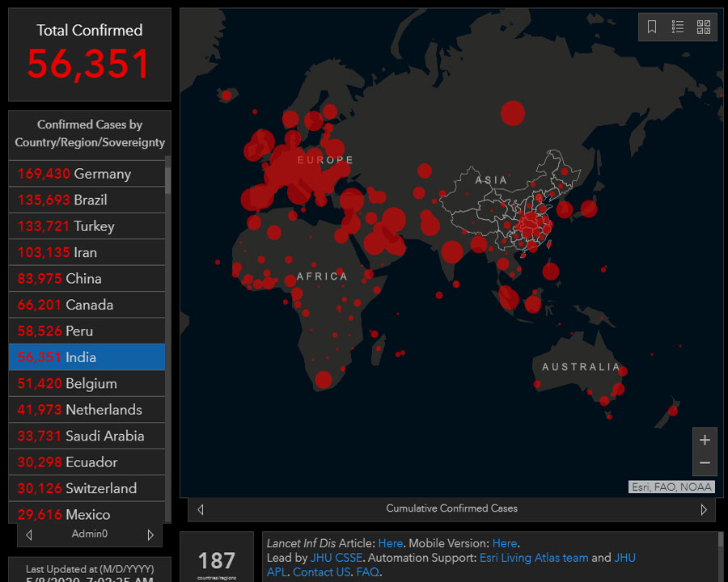Select Iran in the country list
The height and width of the screenshot is (582, 728).
coord(87,252)
